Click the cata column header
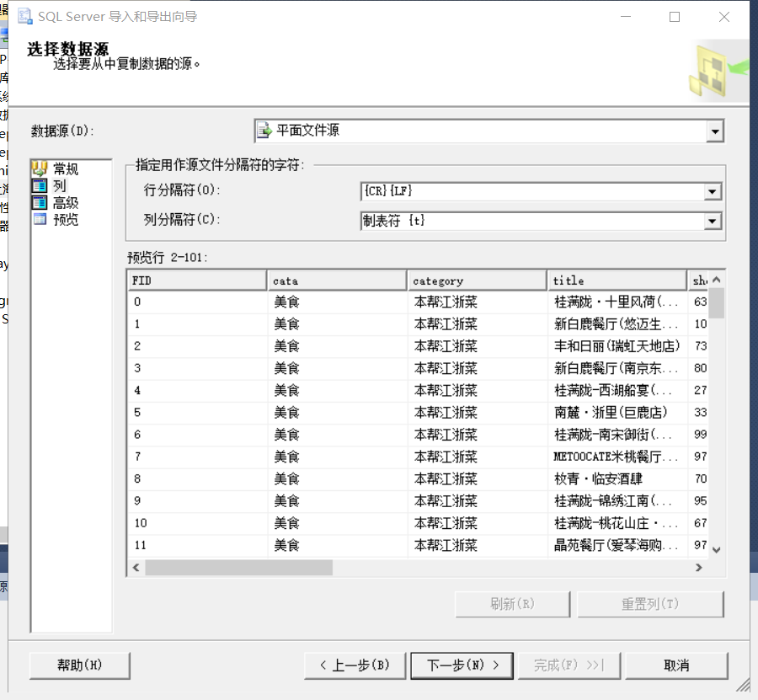This screenshot has height=700, width=758. pyautogui.click(x=337, y=281)
